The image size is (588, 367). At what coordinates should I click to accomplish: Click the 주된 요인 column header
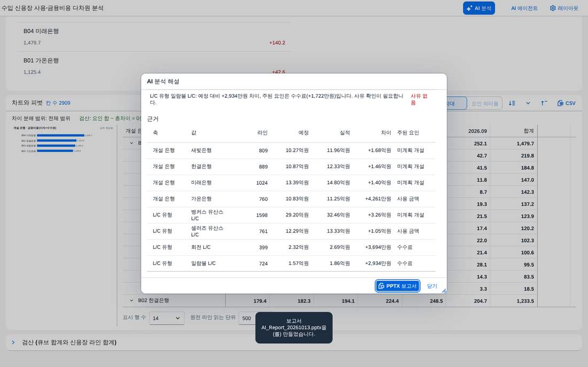click(x=408, y=132)
